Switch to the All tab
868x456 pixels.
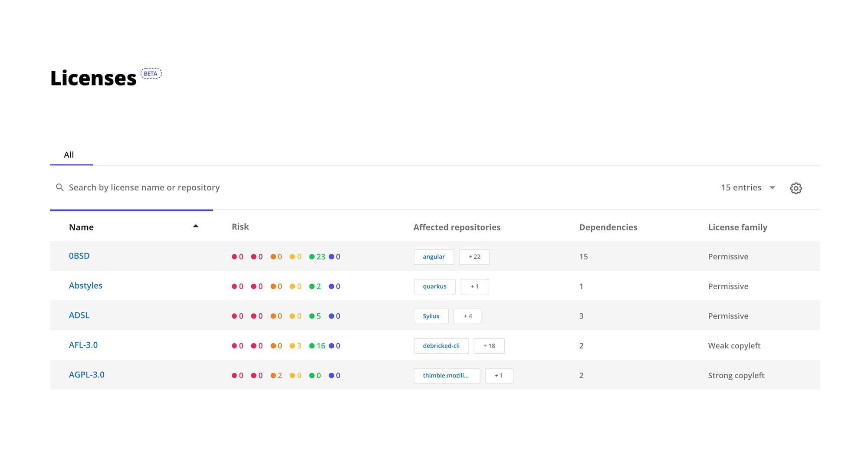[x=69, y=155]
